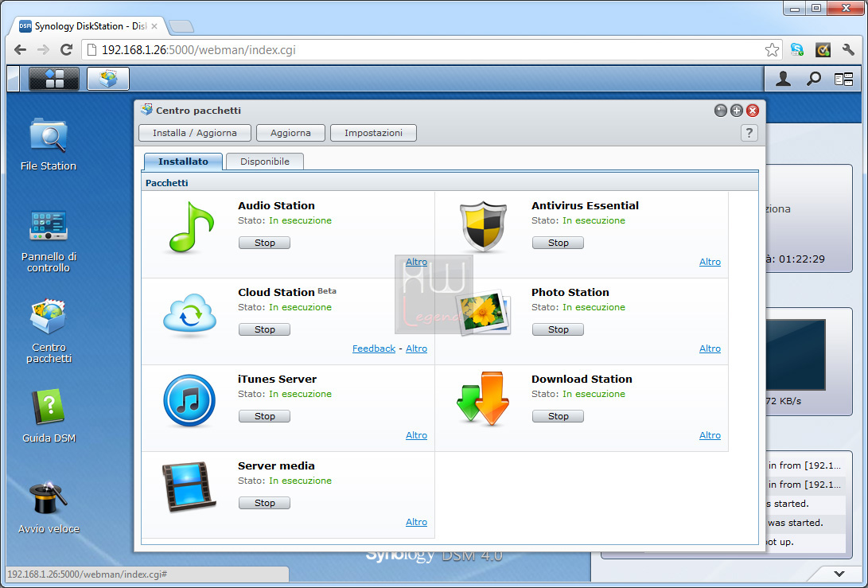The height and width of the screenshot is (588, 868).
Task: Open the DSM user options icon
Action: (783, 80)
